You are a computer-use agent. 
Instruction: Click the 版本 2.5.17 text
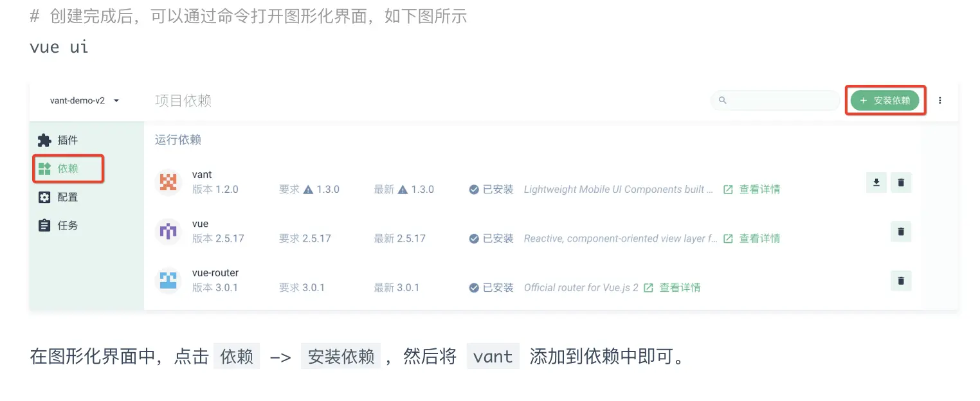pyautogui.click(x=218, y=238)
